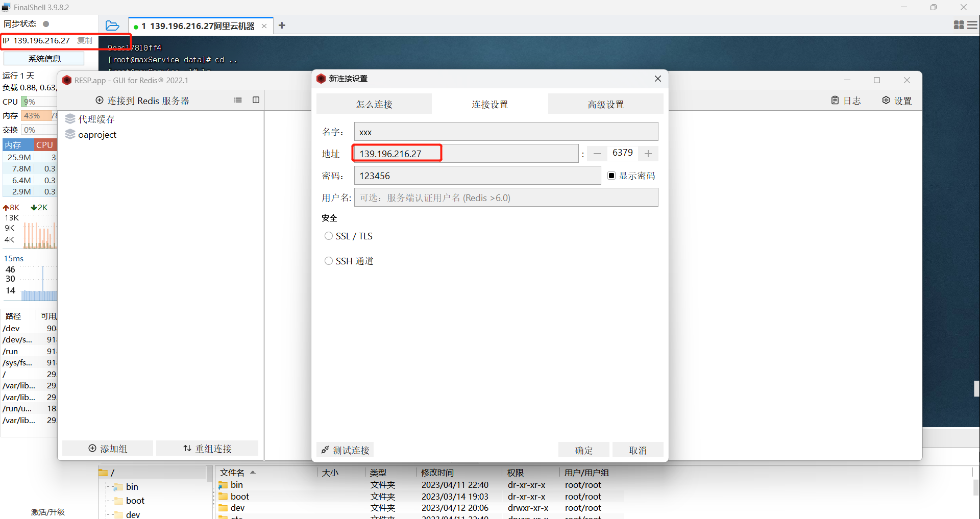Viewport: 980px width, 519px height.
Task: Click the 测试连接 button
Action: 345,450
